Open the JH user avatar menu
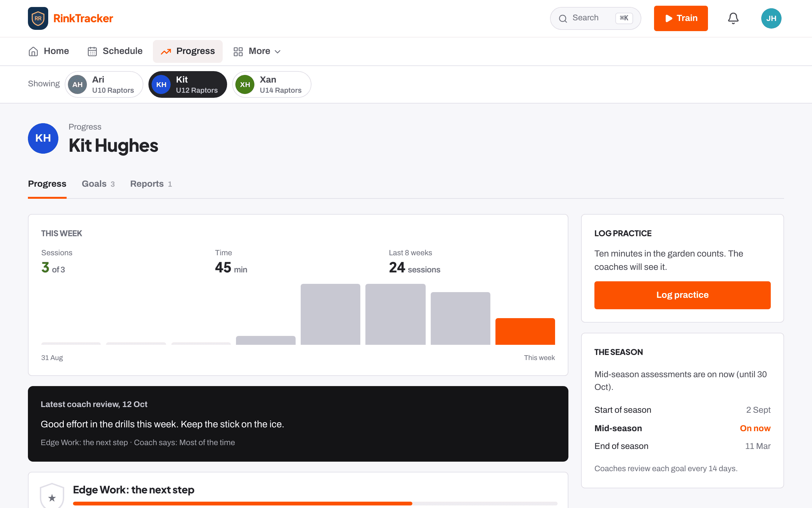 pos(771,18)
